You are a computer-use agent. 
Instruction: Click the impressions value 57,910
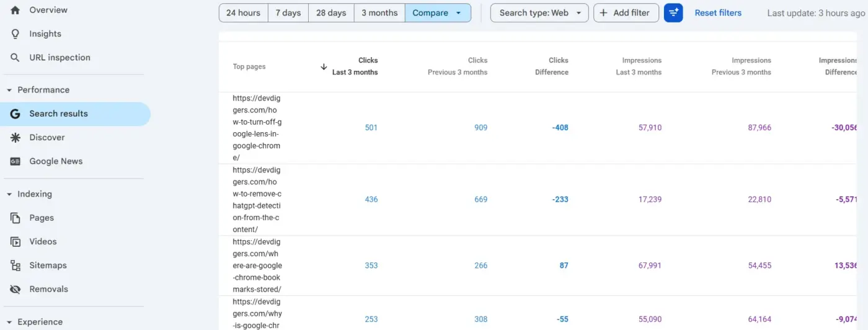(650, 128)
